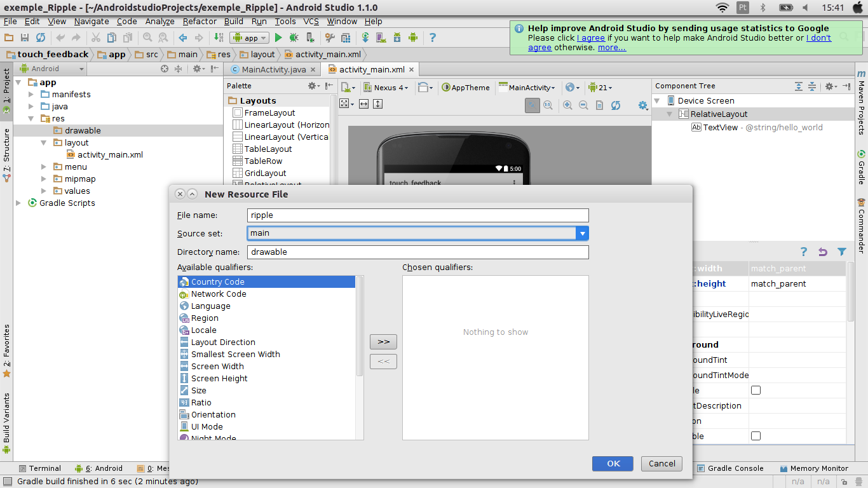Viewport: 868px width, 488px height.
Task: Click the File name input field
Action: (x=418, y=215)
